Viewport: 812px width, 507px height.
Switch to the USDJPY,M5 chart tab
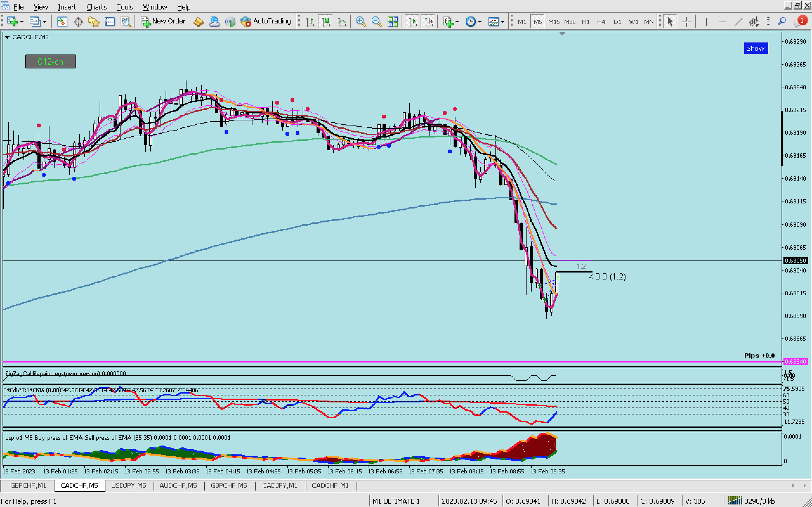pos(128,485)
